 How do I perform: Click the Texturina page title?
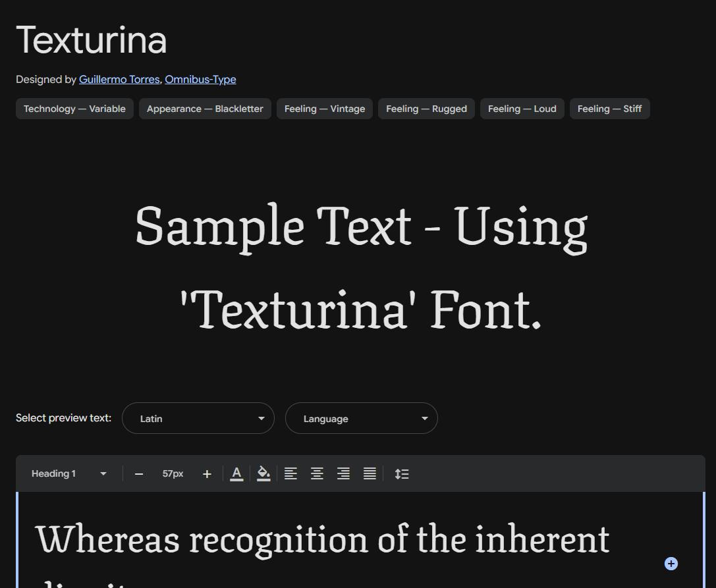pyautogui.click(x=92, y=40)
